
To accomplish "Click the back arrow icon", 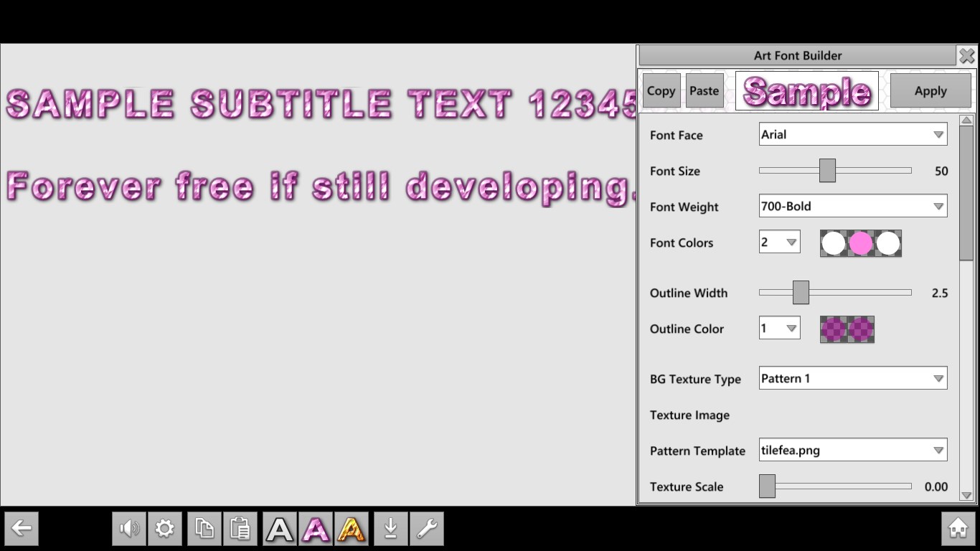I will [x=22, y=529].
